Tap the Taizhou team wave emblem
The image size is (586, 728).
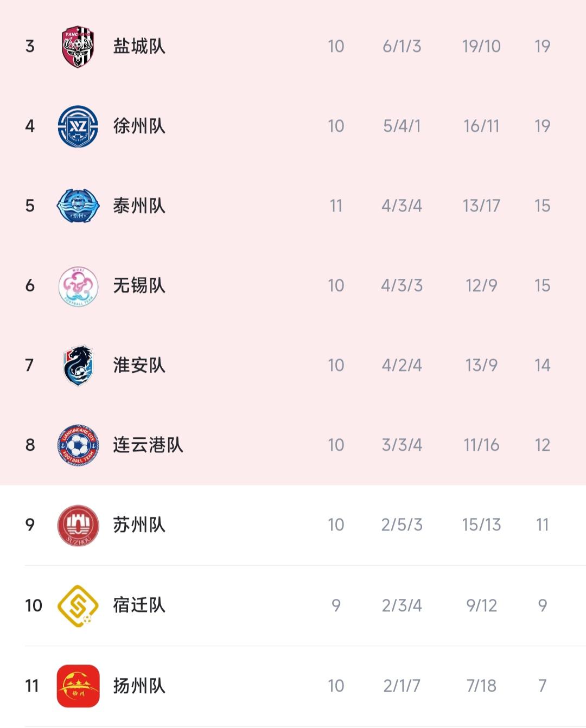coord(78,206)
